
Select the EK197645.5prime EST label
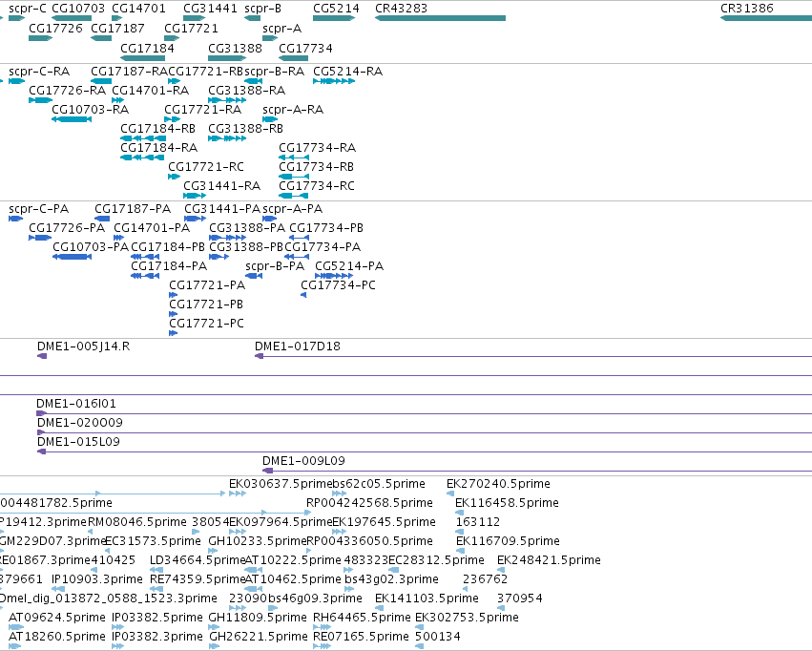384,522
